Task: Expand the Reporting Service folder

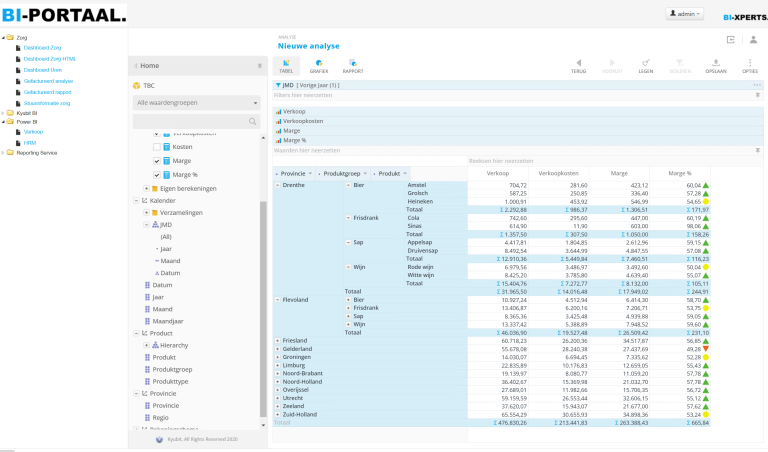Action: [x=5, y=153]
